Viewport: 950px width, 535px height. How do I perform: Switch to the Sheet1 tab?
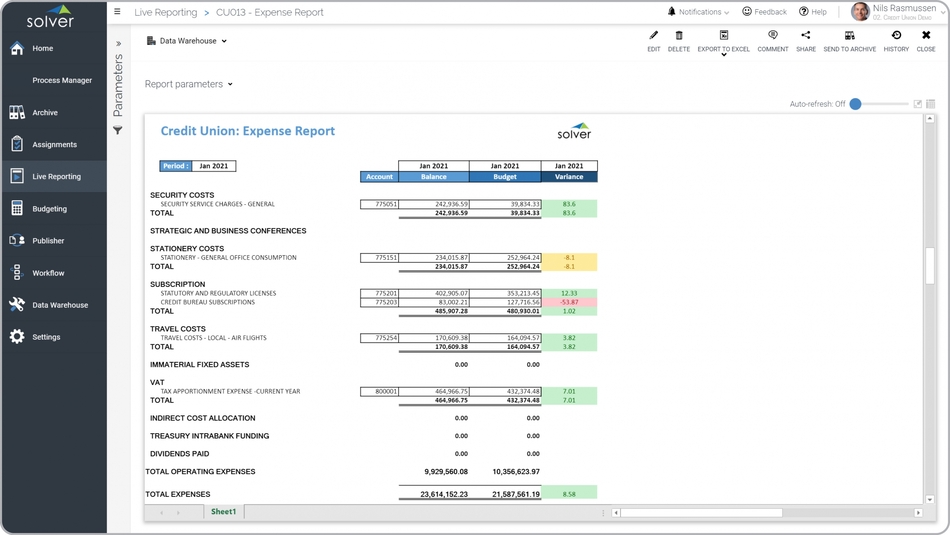pos(223,512)
